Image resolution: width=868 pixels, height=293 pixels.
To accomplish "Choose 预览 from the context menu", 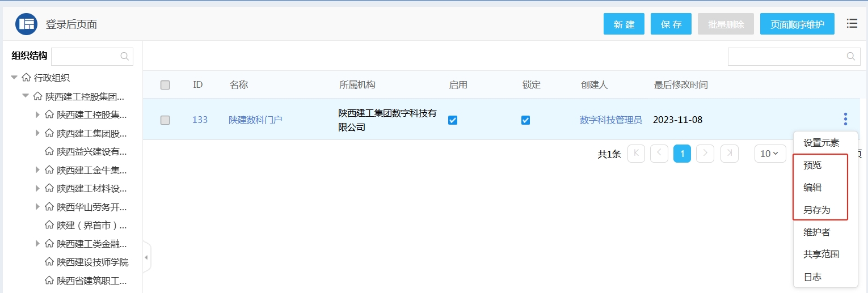I will [x=812, y=165].
